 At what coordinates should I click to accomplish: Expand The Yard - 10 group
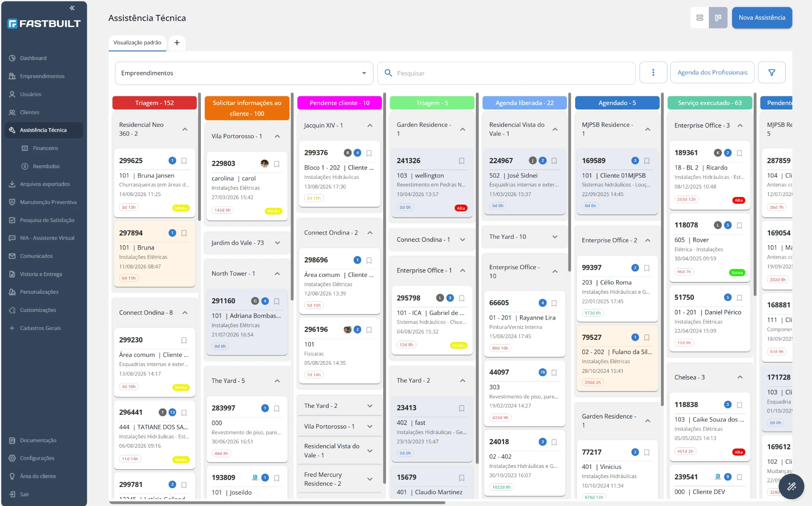[x=555, y=237]
